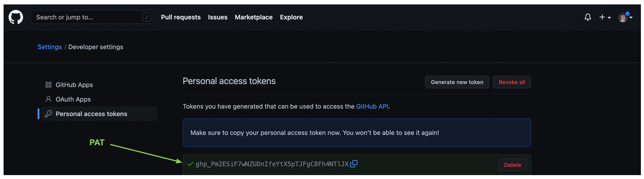Expand the plus create-new dropdown
This screenshot has height=179, width=644.
click(605, 17)
